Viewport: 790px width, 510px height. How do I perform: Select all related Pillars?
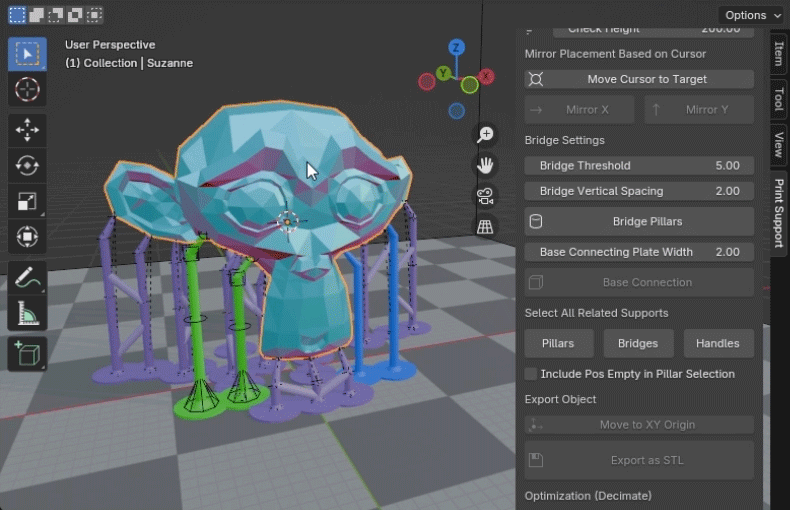click(x=558, y=343)
